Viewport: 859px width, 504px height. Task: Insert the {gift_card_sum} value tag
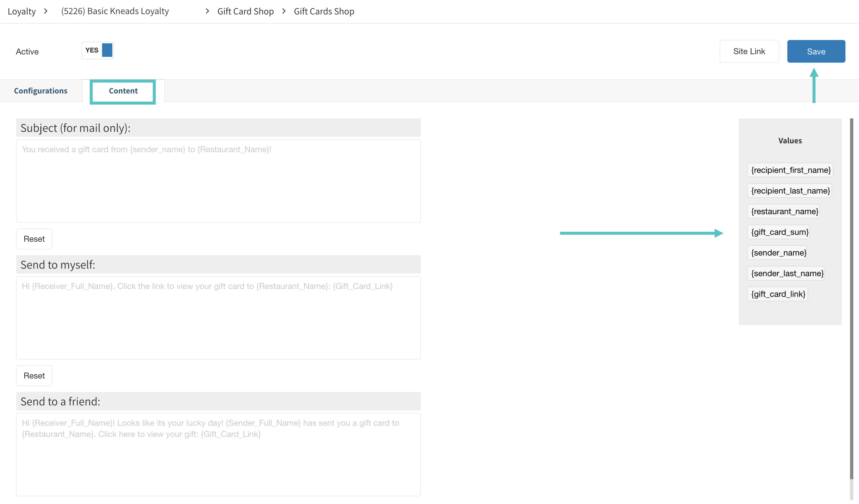(x=779, y=232)
